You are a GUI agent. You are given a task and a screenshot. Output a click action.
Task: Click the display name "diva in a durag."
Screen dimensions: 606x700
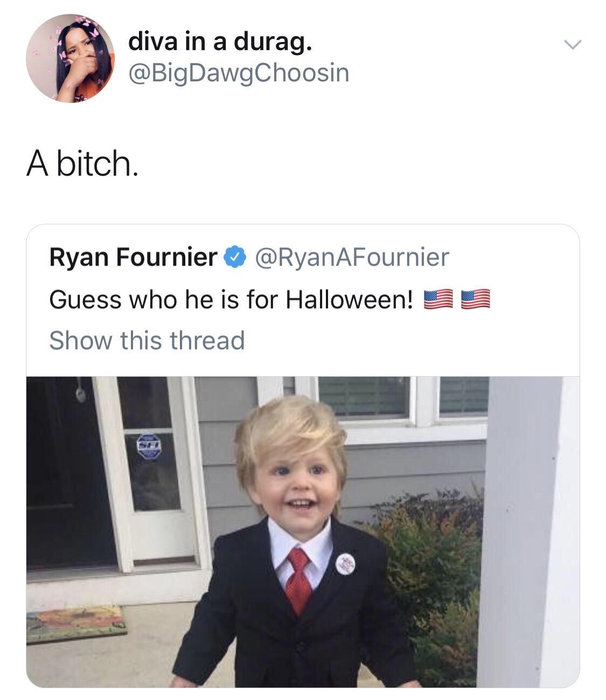[220, 43]
